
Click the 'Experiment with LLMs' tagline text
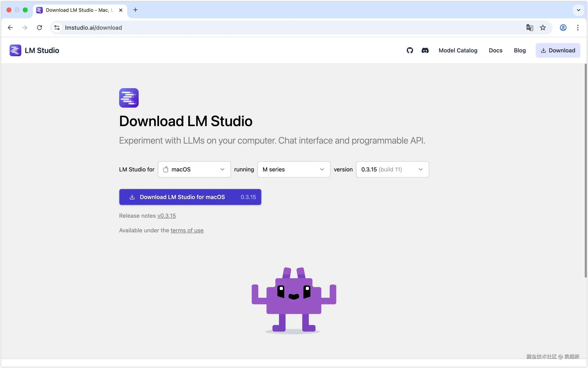pyautogui.click(x=272, y=140)
